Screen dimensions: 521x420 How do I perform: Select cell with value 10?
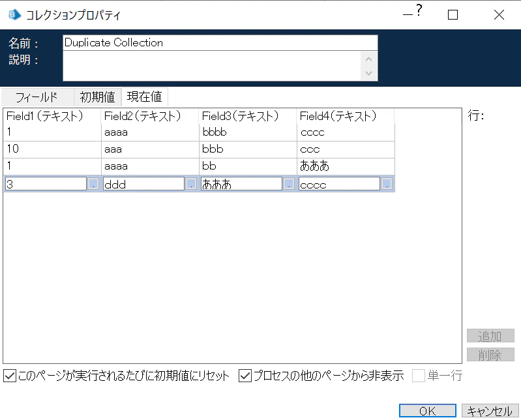tap(52, 149)
